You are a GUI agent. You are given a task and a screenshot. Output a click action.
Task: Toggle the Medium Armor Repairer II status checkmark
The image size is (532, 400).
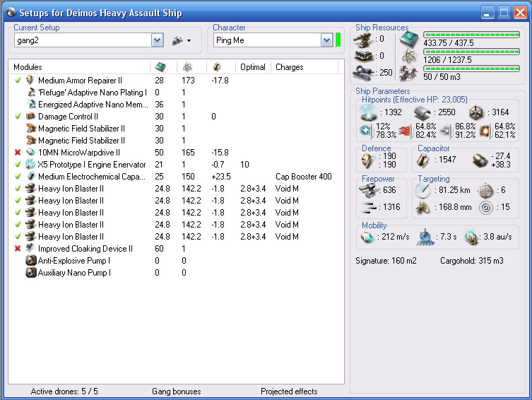coord(18,81)
